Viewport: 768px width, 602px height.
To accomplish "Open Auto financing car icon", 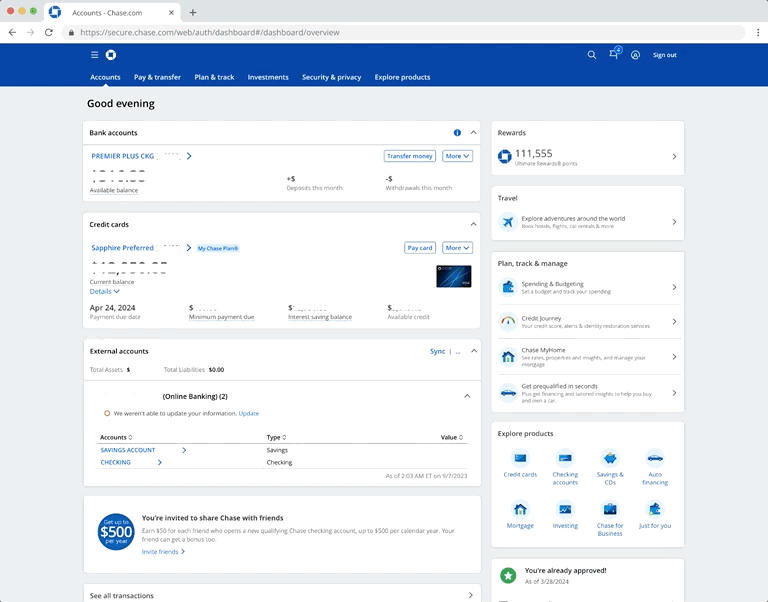I will click(655, 458).
